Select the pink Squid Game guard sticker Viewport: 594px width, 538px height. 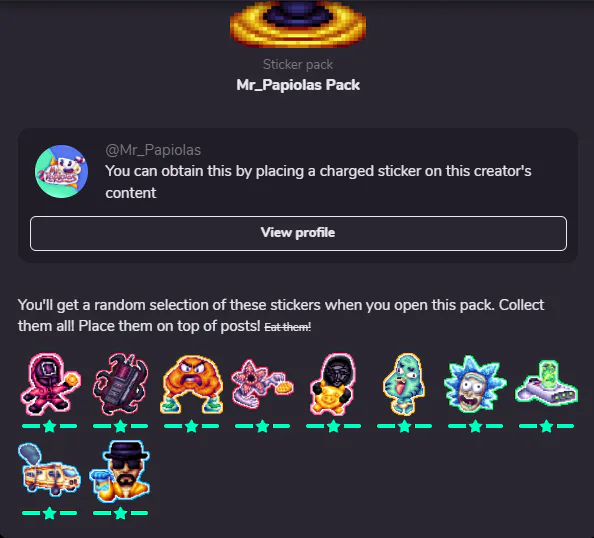50,385
